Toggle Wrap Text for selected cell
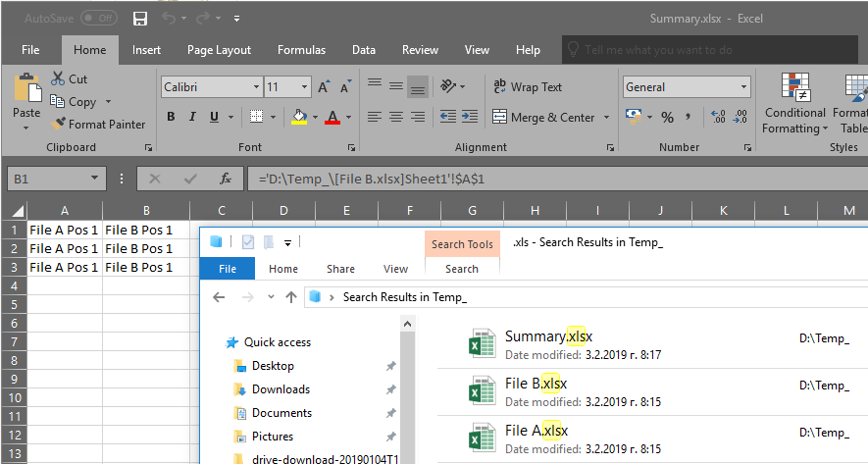This screenshot has height=464, width=868. 527,87
